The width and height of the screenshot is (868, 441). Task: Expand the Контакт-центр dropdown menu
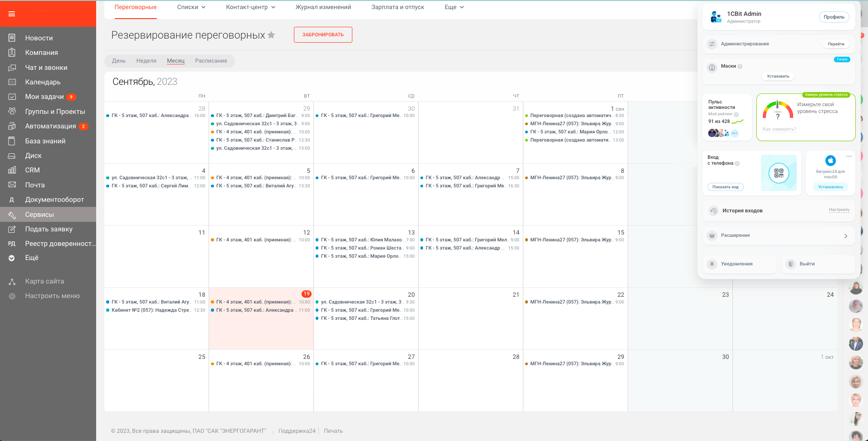point(251,7)
